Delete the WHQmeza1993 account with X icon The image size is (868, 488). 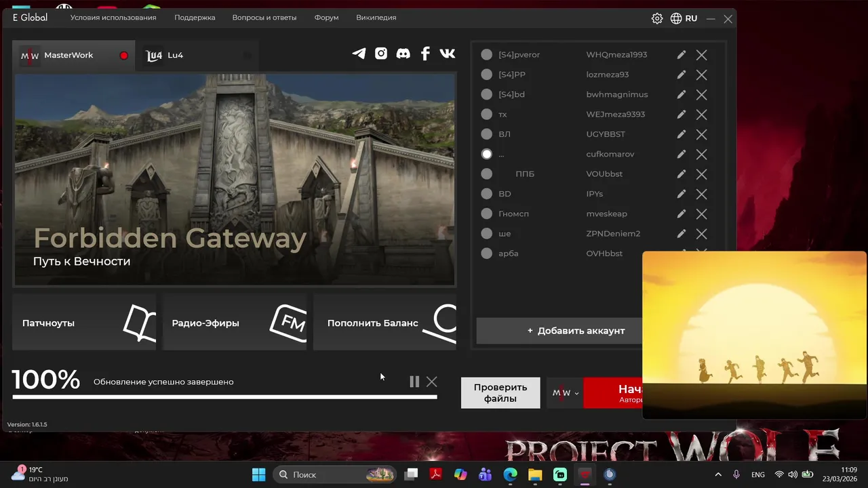pyautogui.click(x=702, y=55)
